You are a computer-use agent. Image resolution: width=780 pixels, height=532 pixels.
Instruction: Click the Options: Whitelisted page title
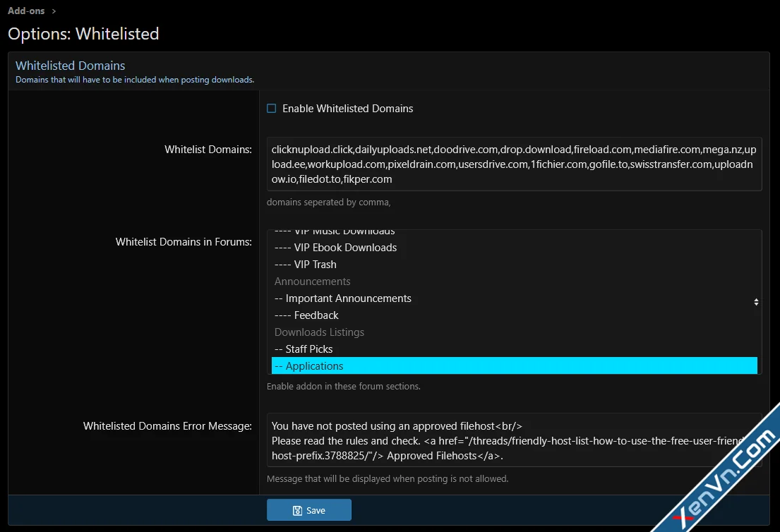83,34
